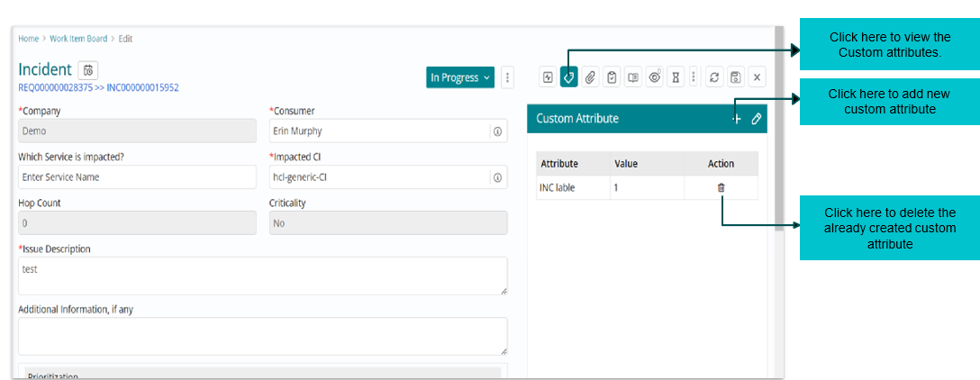
Task: Edit custom attributes with the pencil icon
Action: pos(757,119)
